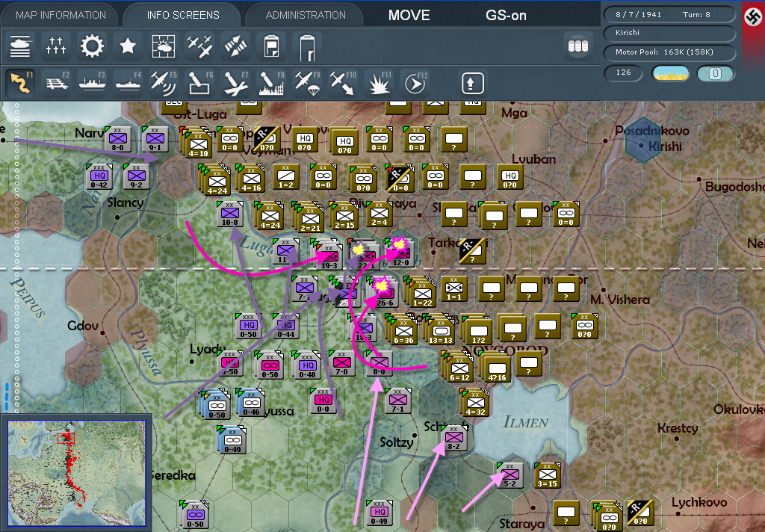The height and width of the screenshot is (532, 765).
Task: Toggle the GS-on ground support label
Action: point(506,16)
